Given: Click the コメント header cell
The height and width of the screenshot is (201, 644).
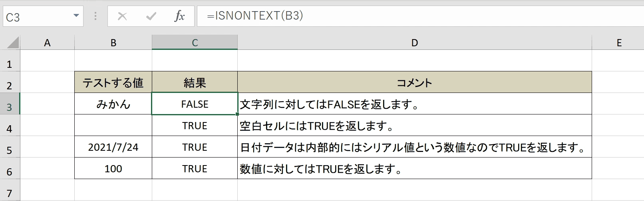Looking at the screenshot, I should coord(414,83).
